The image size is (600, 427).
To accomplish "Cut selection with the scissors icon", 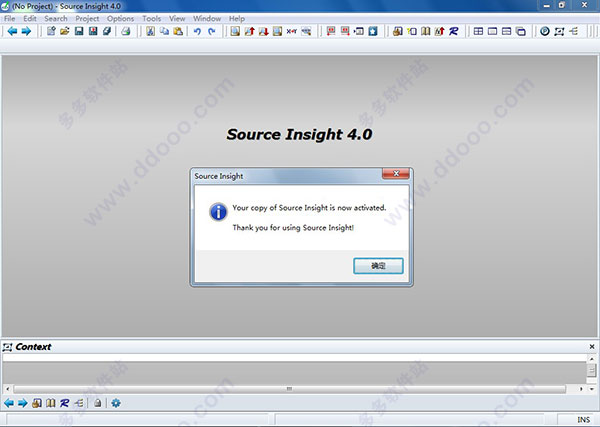I will (x=150, y=31).
